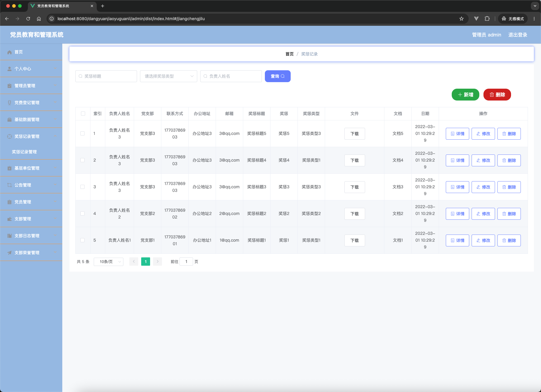Click the 前往 page number input
This screenshot has height=392, width=541.
(x=186, y=262)
